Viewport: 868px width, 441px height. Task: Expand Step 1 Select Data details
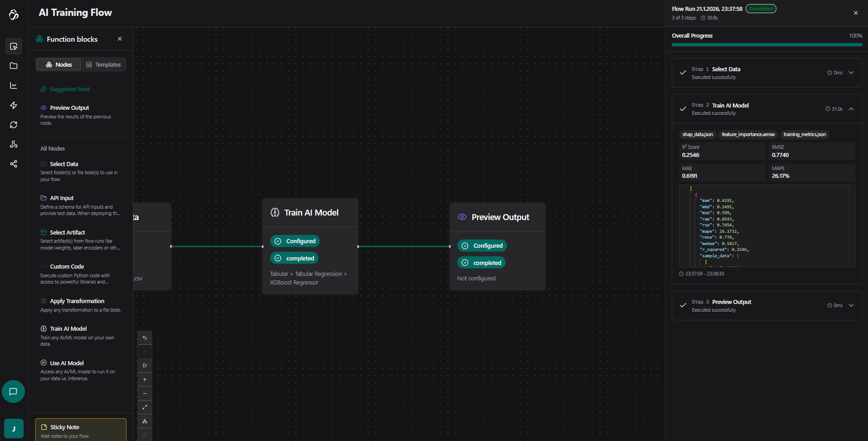click(851, 73)
